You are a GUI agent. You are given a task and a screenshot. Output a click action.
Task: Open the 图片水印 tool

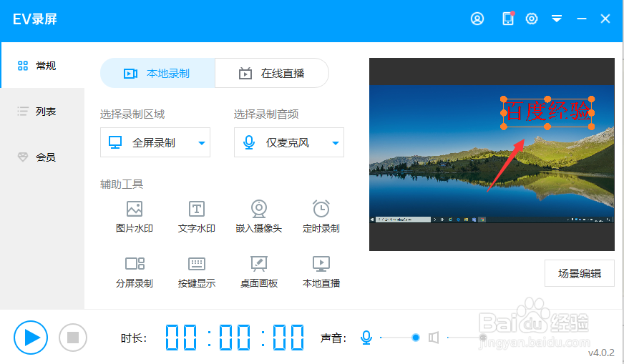[x=135, y=217]
